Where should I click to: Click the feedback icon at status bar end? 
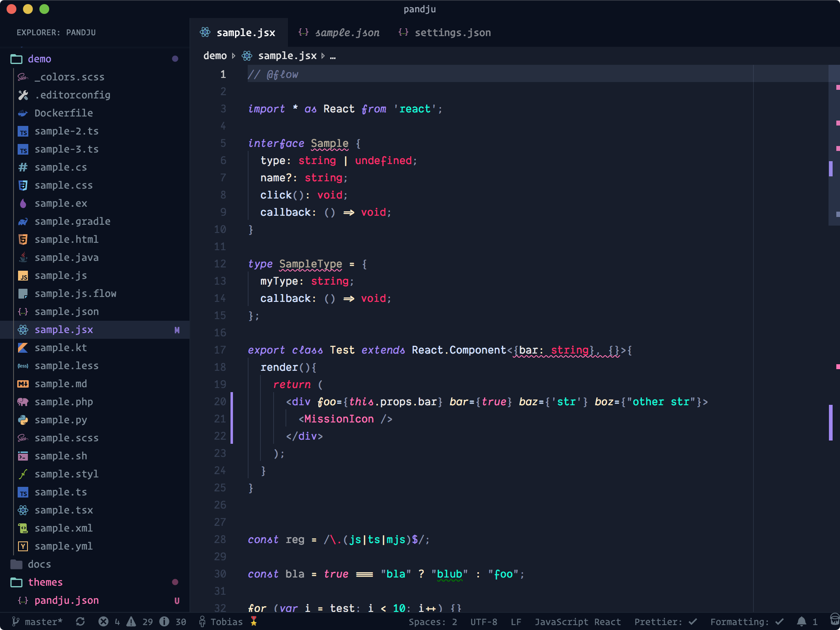834,619
